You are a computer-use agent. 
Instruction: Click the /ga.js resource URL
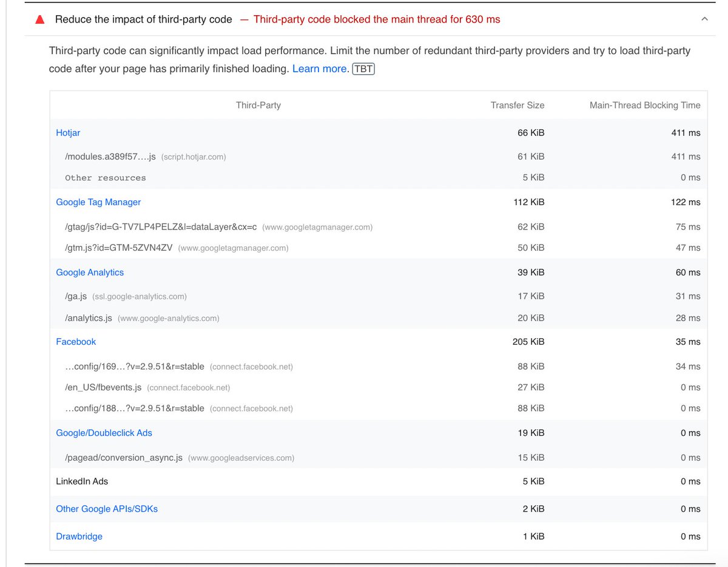[x=76, y=296]
